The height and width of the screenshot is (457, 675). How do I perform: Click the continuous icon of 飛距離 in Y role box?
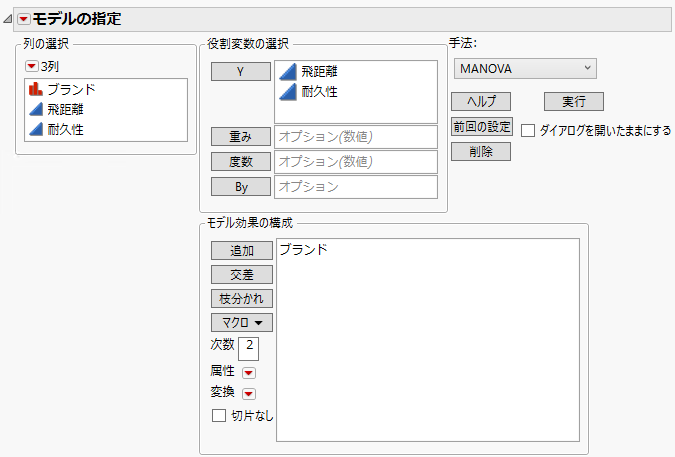(288, 71)
